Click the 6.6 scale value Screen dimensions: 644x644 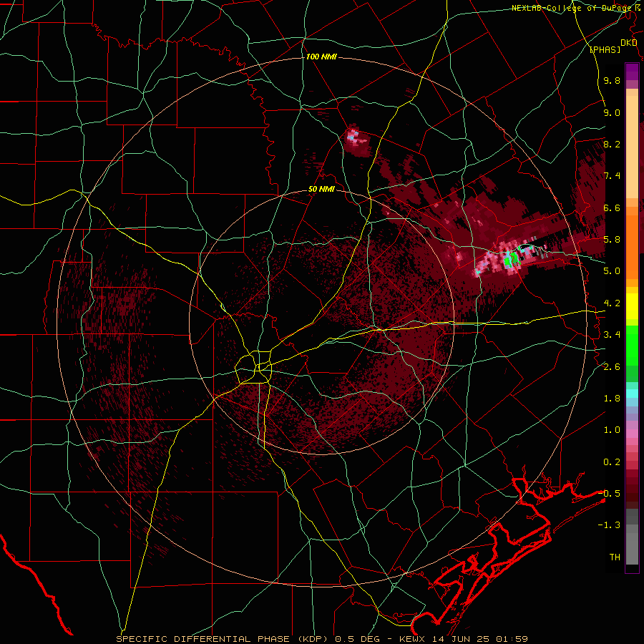(612, 208)
